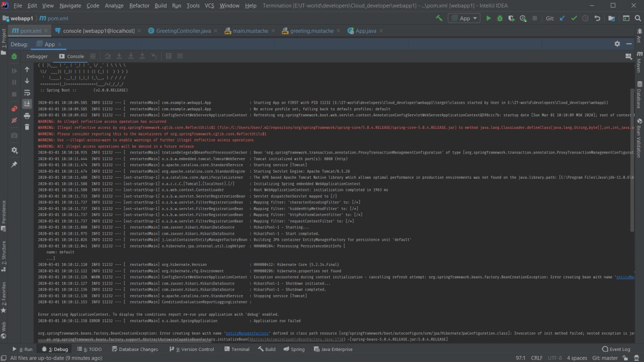Switch to the GreetingController.java tab
The width and height of the screenshot is (644, 362).
point(183,31)
